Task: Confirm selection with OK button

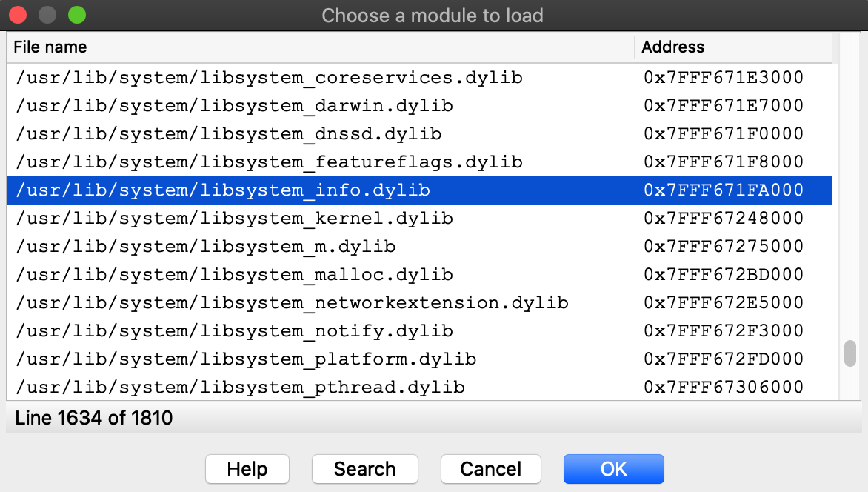Action: click(613, 469)
